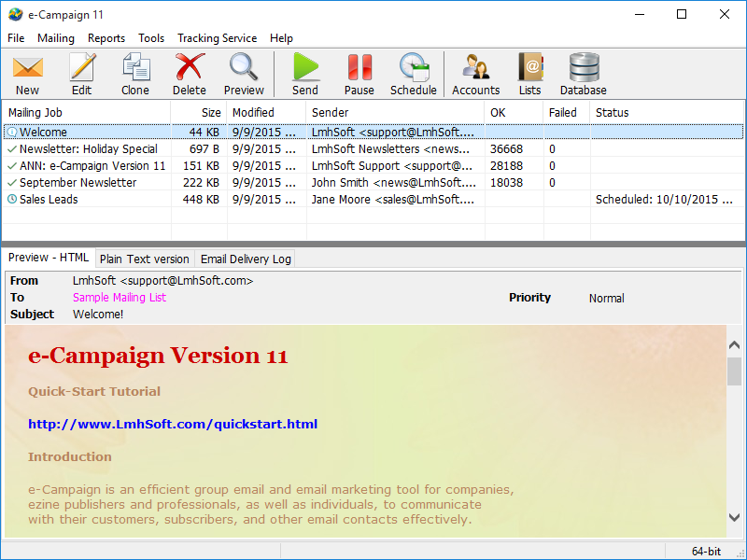This screenshot has width=747, height=560.
Task: Select the Sales Leads row
Action: click(373, 200)
